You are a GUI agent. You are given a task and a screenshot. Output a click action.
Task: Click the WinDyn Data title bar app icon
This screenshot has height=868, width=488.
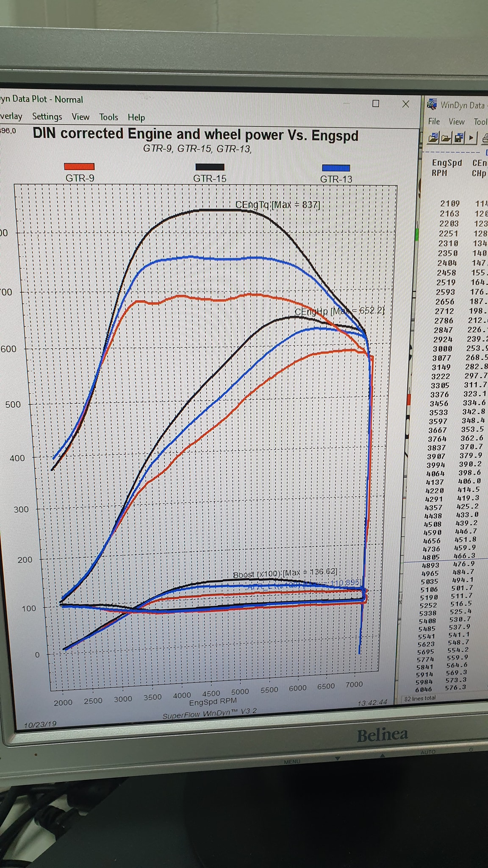tap(432, 104)
